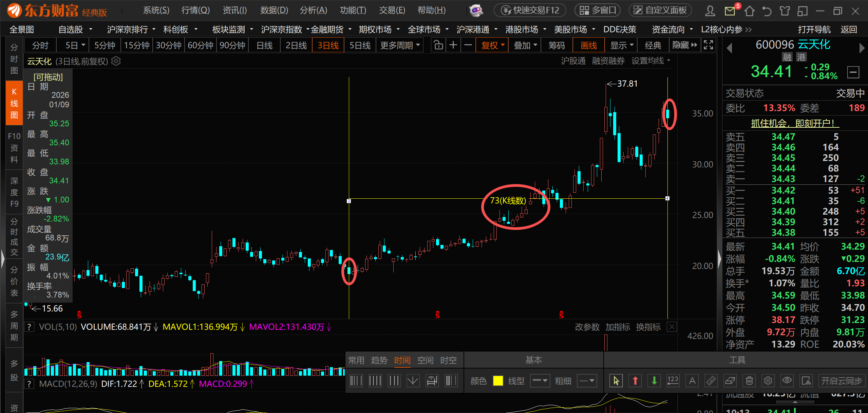This screenshot has height=413, width=868.
Task: Open the 复权 adjustment dropdown
Action: click(492, 45)
